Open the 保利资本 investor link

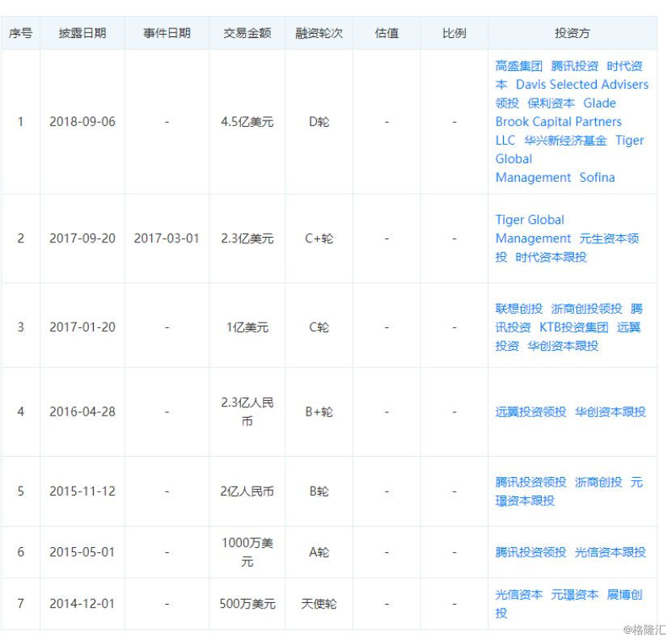[552, 103]
